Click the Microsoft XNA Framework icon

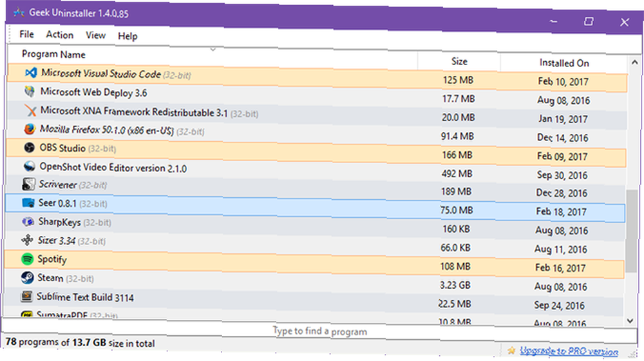point(30,110)
